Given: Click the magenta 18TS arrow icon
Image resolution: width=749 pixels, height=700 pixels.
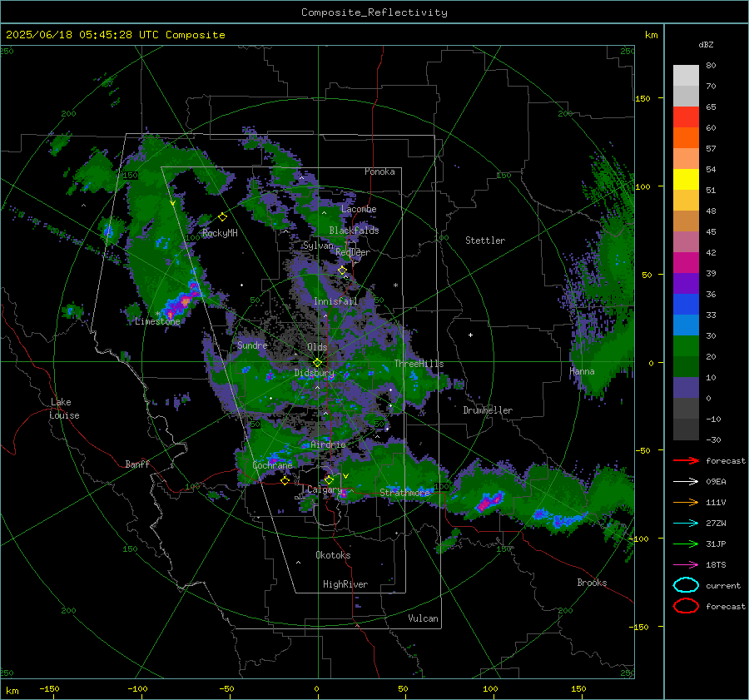Looking at the screenshot, I should [686, 565].
